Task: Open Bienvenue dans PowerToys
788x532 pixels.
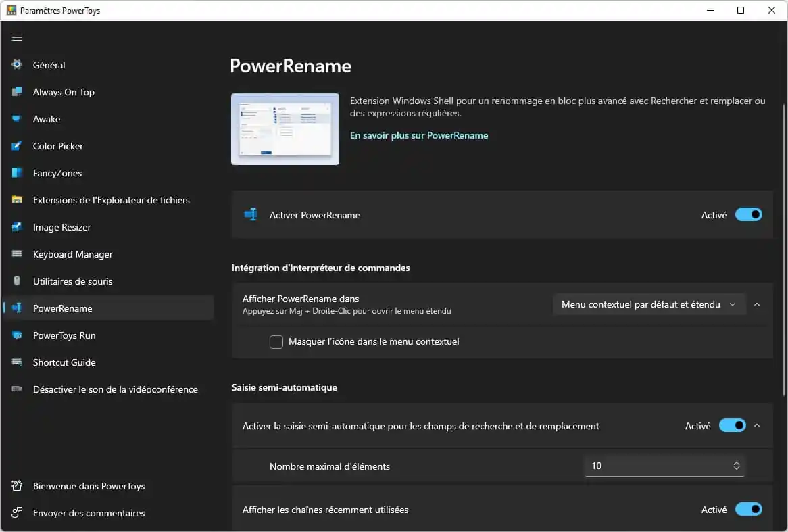Action: [109, 486]
